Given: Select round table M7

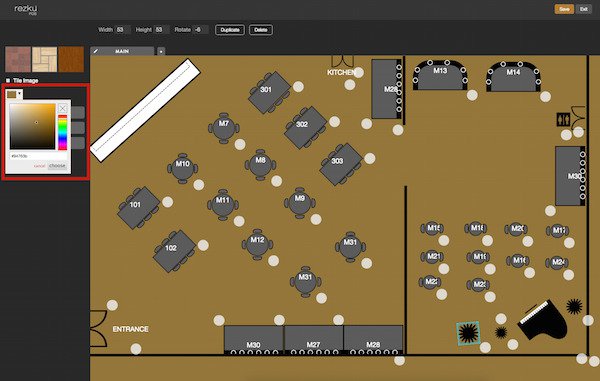Looking at the screenshot, I should pos(224,128).
